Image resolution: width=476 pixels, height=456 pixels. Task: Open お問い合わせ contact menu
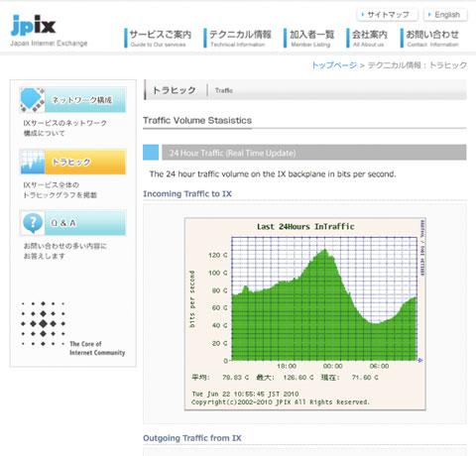(429, 38)
